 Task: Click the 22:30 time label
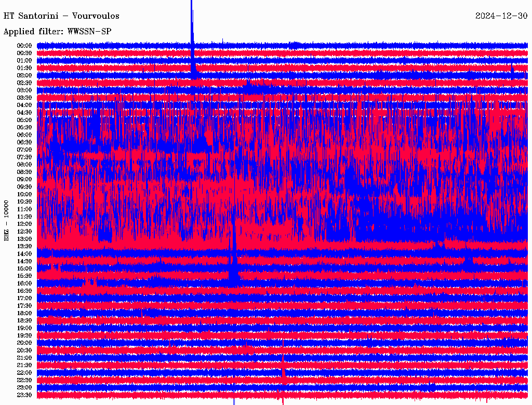(x=24, y=380)
